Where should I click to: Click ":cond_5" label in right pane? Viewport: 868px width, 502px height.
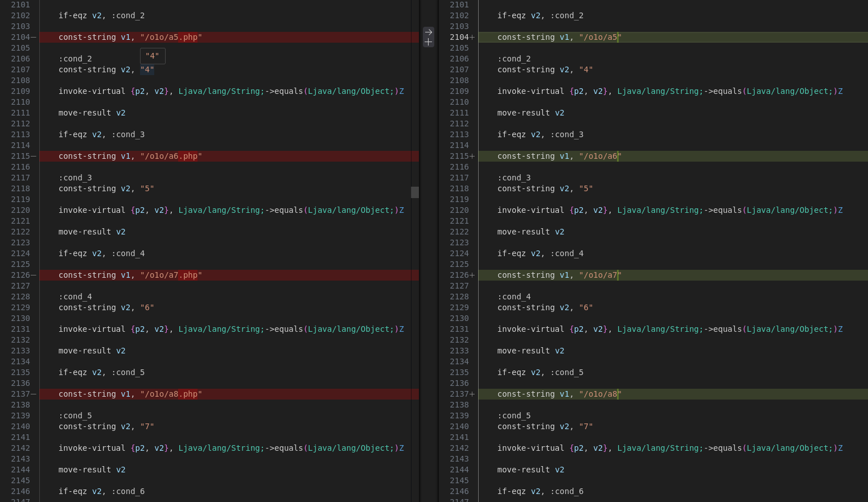pos(514,415)
